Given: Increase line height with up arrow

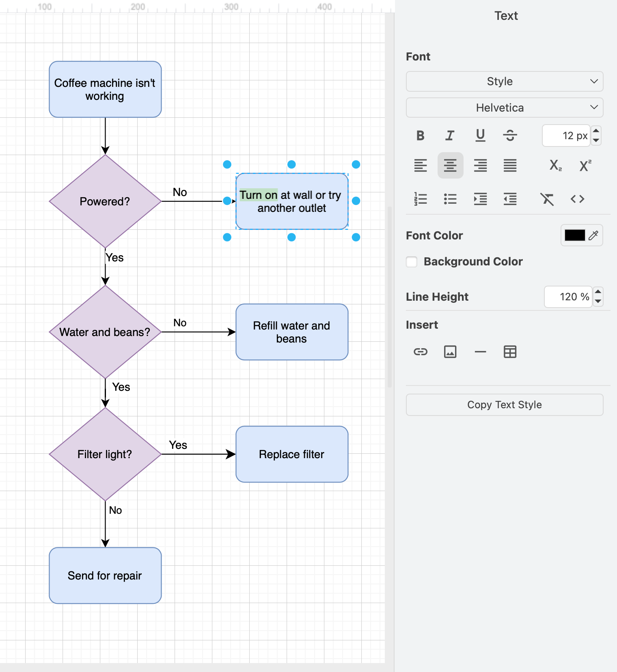Looking at the screenshot, I should tap(598, 292).
